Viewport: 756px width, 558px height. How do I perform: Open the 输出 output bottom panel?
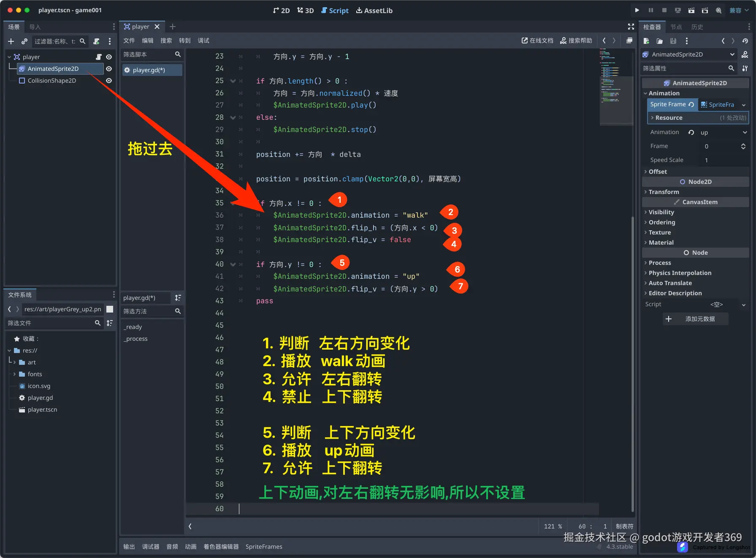point(129,547)
